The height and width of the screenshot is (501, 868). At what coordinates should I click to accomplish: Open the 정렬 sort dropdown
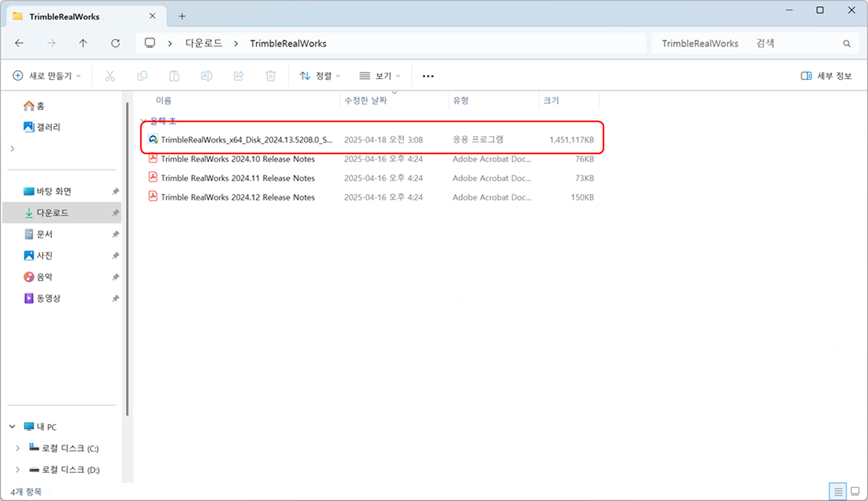[x=320, y=76]
